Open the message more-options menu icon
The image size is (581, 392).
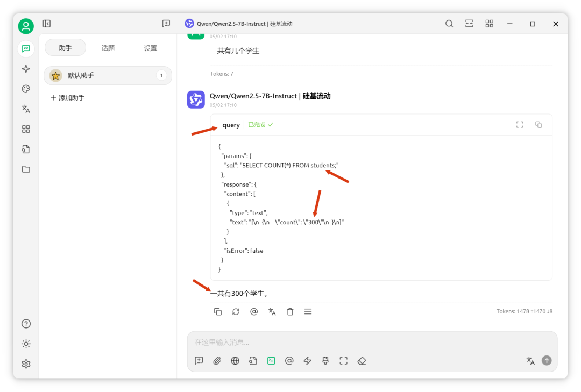[308, 311]
